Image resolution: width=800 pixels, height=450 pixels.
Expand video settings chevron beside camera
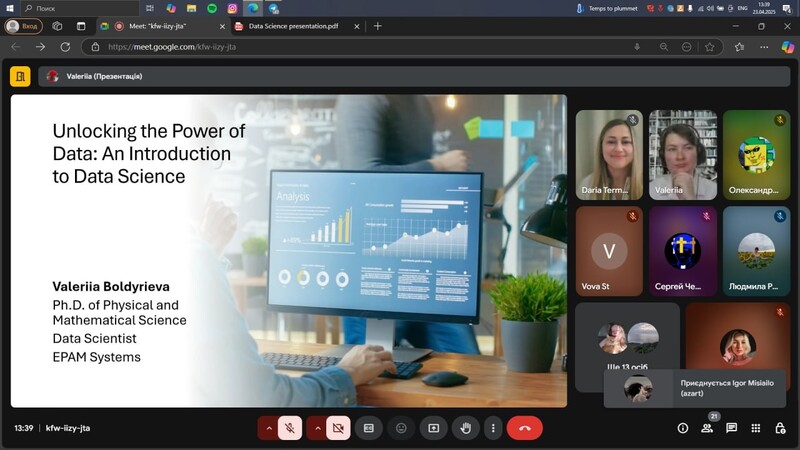pyautogui.click(x=317, y=428)
